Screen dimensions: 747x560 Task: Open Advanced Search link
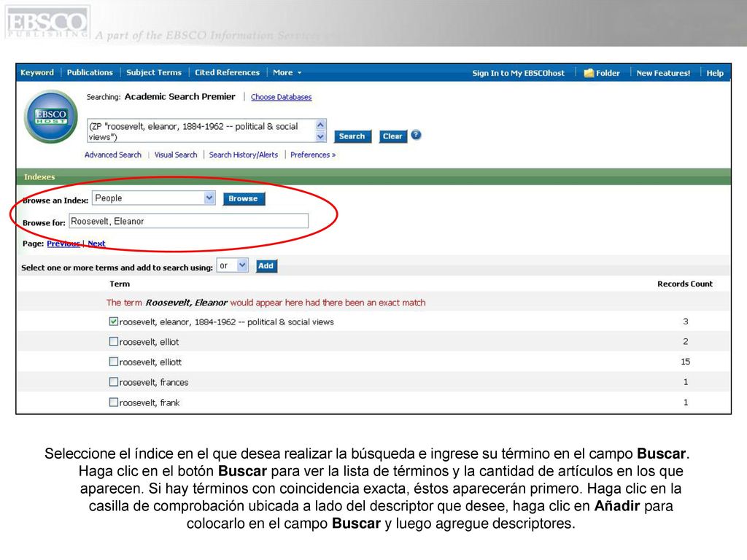click(x=113, y=155)
